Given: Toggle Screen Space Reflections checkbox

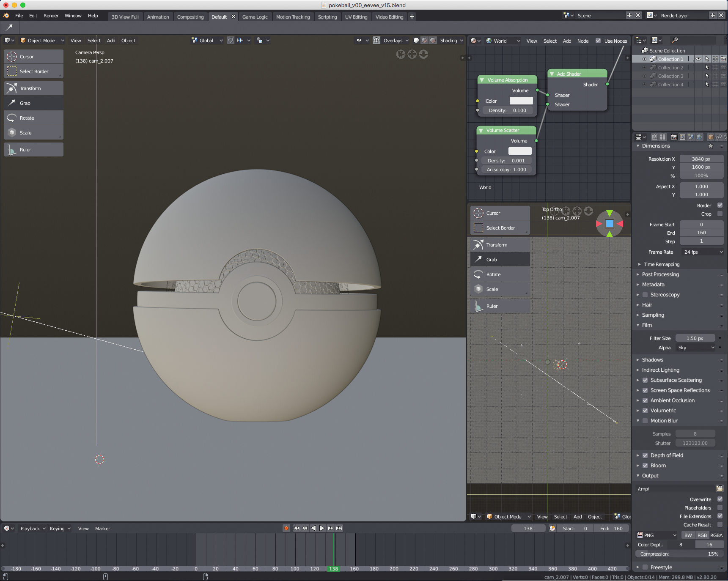Looking at the screenshot, I should pos(645,390).
